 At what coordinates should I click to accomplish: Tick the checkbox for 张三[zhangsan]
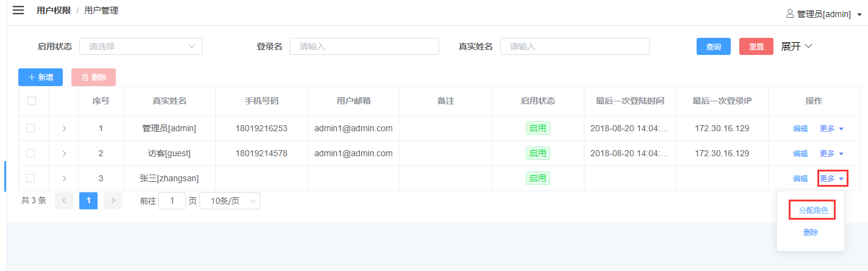click(30, 178)
